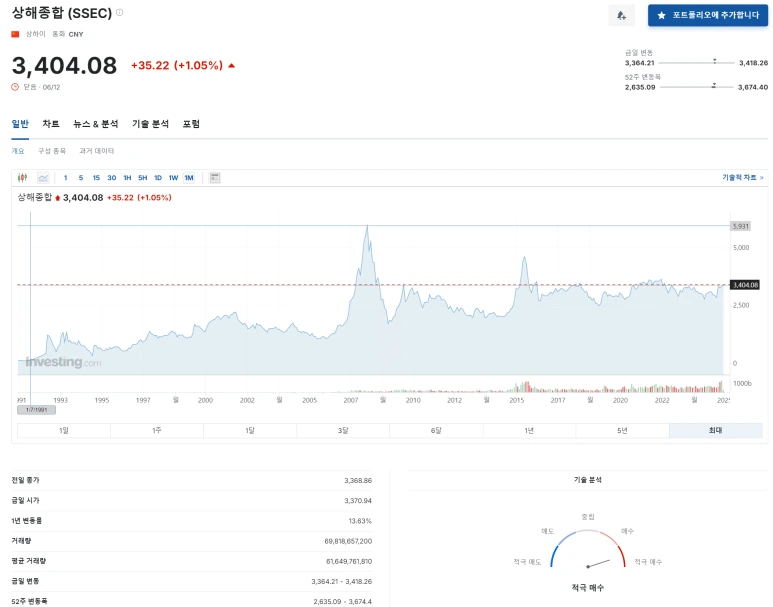Screen dimensions: 773x607
Task: Select the 15 minute interval
Action: click(x=96, y=178)
